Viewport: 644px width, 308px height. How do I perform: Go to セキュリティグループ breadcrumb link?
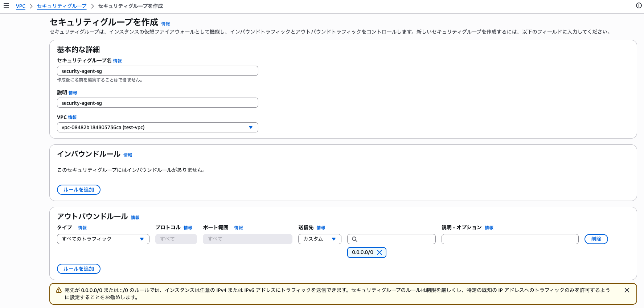click(62, 6)
